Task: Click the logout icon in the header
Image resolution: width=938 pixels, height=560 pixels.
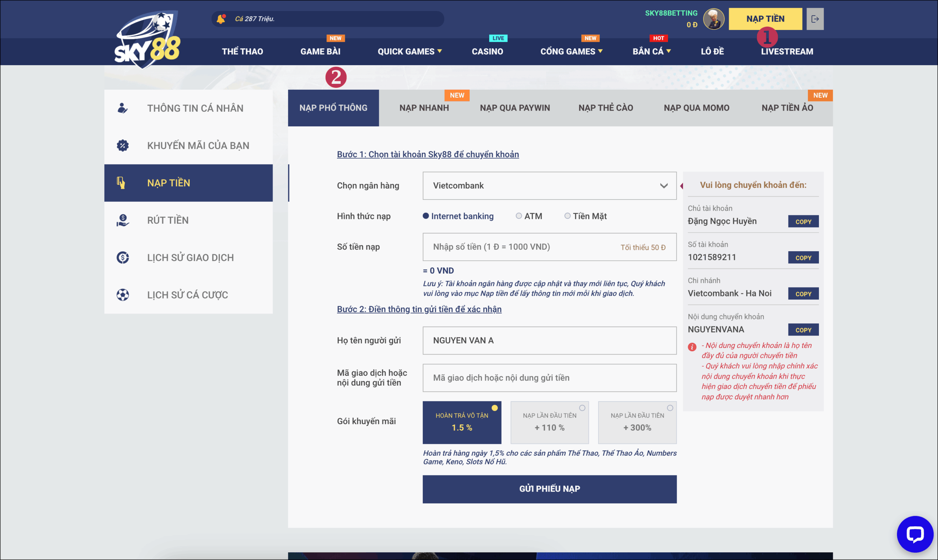Action: pos(815,18)
